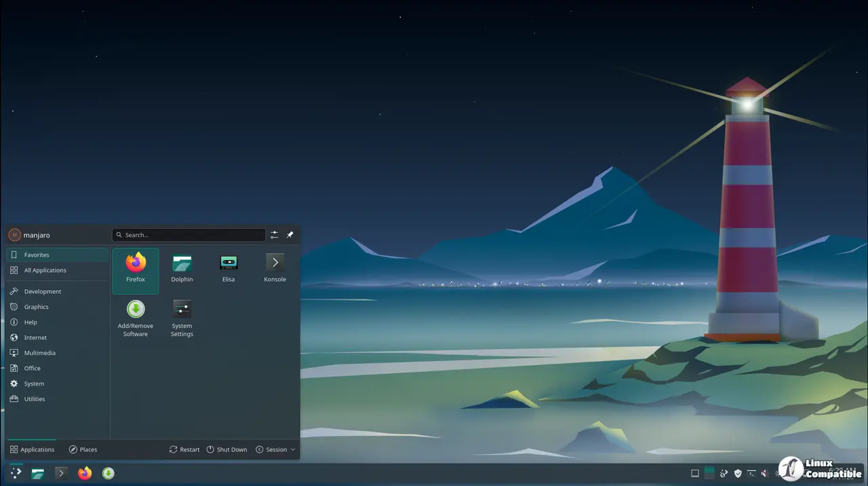Open the Development category
The image size is (868, 486).
[x=57, y=291]
